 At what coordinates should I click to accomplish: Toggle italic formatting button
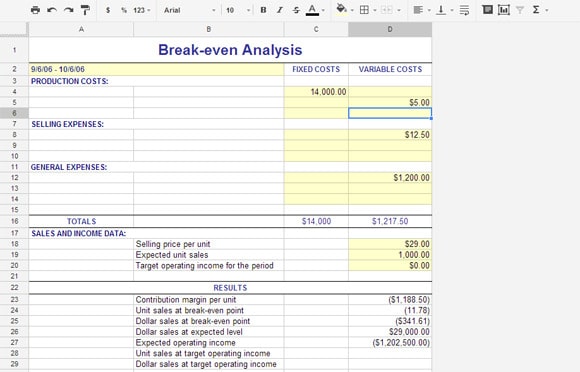tap(280, 10)
